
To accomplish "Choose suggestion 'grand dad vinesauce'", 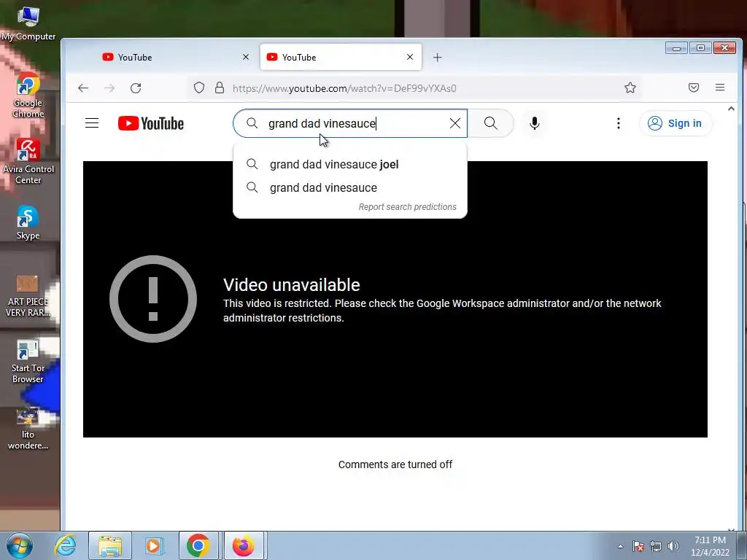I will [350, 187].
